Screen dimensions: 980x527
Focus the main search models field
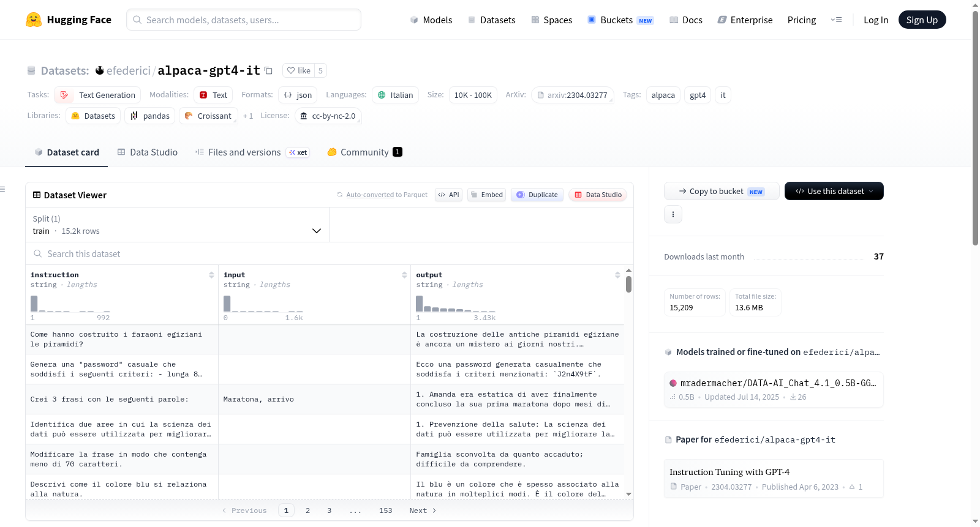coord(244,20)
